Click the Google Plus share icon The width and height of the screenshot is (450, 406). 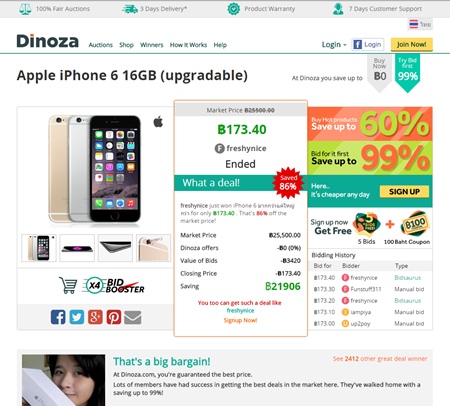(95, 317)
